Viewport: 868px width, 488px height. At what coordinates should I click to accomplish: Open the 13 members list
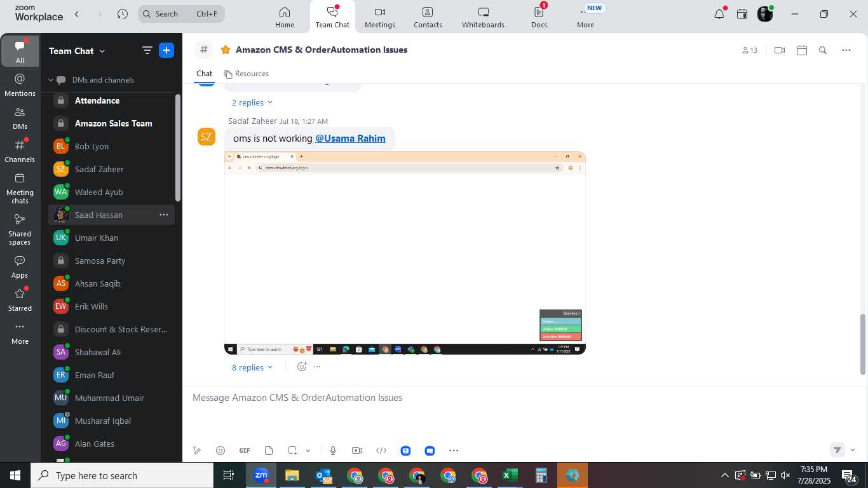tap(750, 50)
